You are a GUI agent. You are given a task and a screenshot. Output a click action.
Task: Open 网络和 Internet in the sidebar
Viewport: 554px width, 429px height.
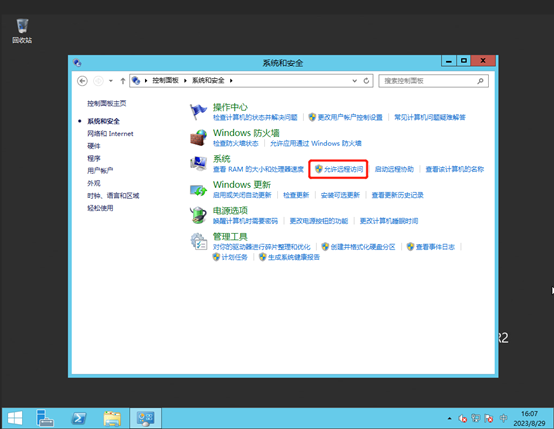(x=110, y=134)
